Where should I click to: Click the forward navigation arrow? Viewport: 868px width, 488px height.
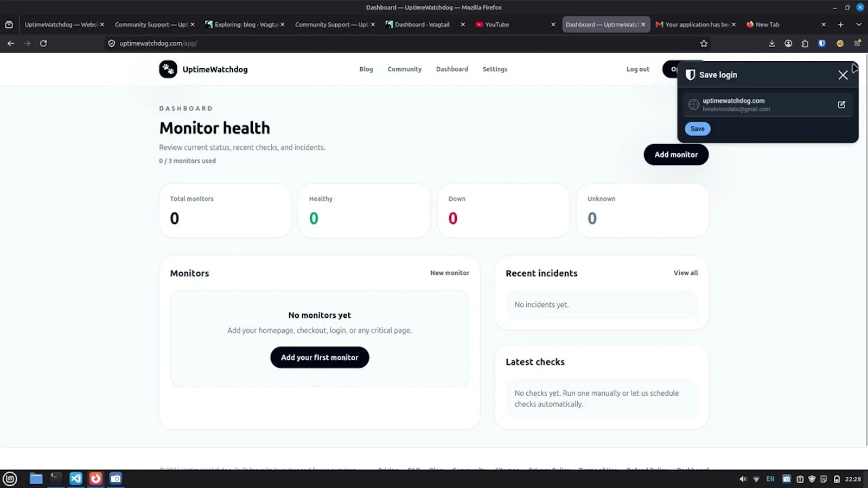pos(27,43)
